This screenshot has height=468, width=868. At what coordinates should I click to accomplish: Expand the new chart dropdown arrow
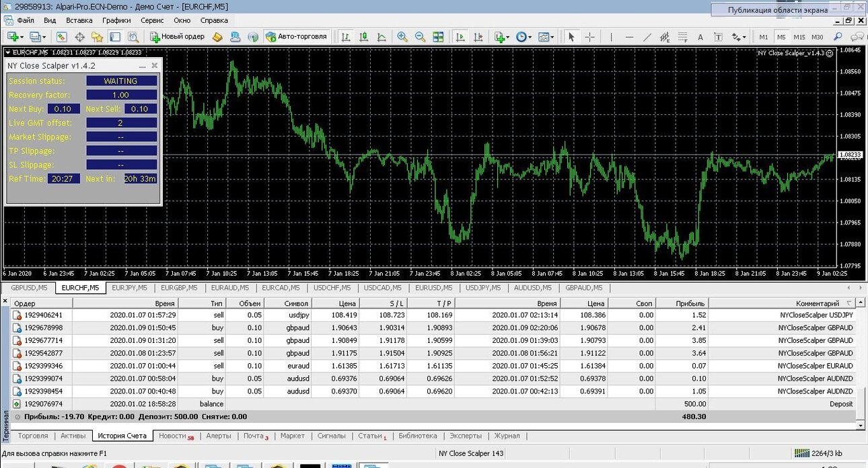point(22,37)
